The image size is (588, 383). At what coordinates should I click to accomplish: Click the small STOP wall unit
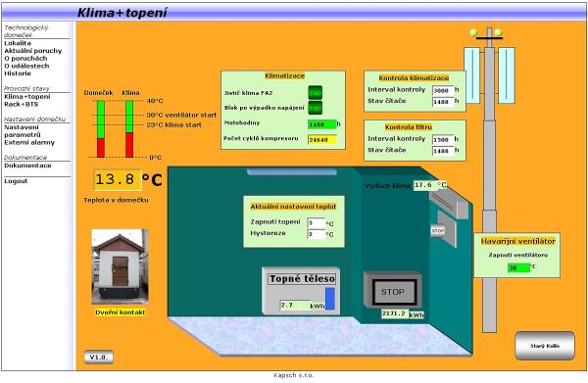tap(438, 231)
